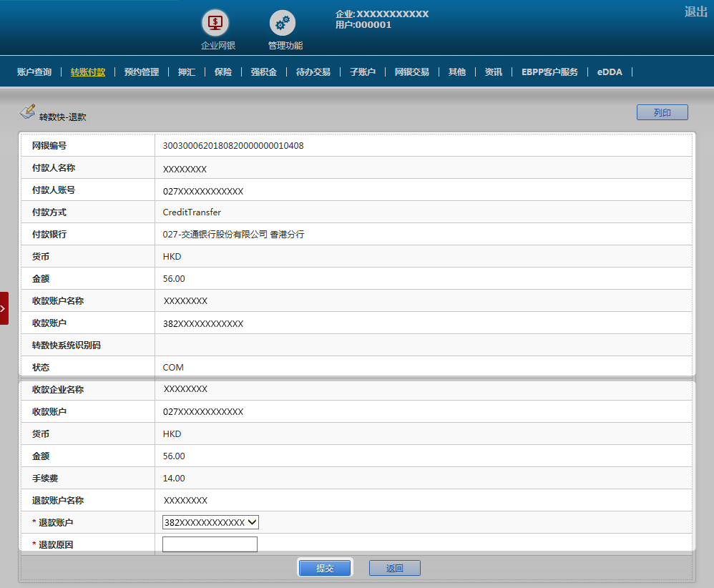The width and height of the screenshot is (714, 588).
Task: Click the 返回 back button
Action: [394, 568]
